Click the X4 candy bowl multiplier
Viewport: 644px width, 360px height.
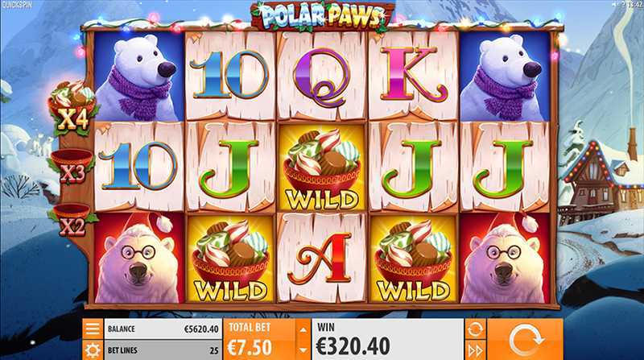point(74,109)
